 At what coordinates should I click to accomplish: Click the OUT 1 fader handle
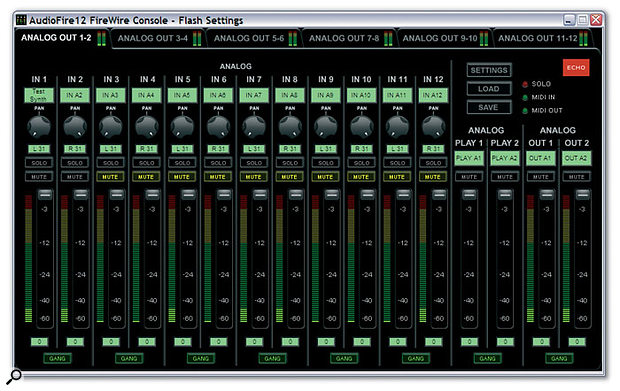click(547, 194)
